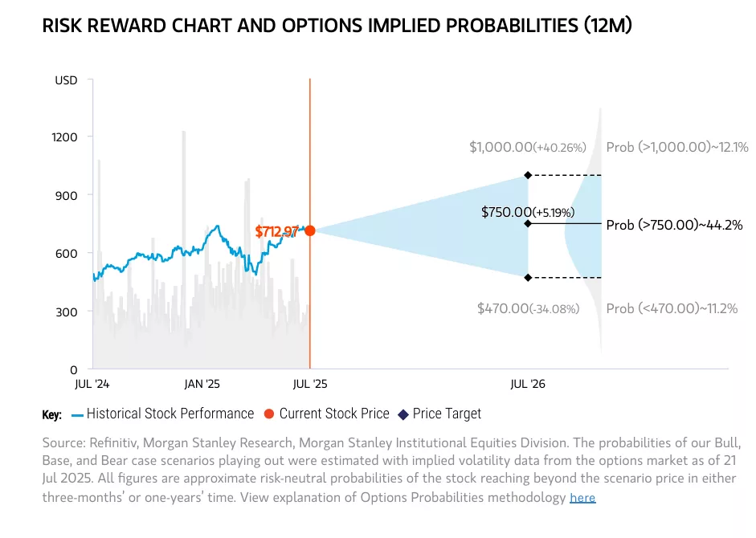Click the $1,000.00 bull case diamond marker
Viewport: 756px width, 538px height.
click(528, 175)
